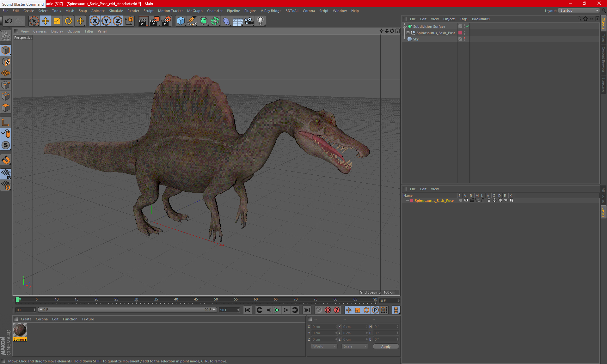Toggle Autokeying record button
Viewport: 607px width, 364px height.
(328, 310)
